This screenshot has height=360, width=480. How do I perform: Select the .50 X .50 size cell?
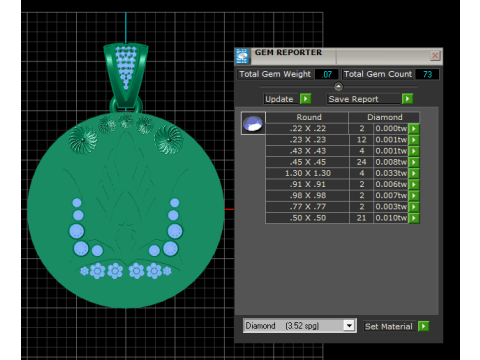(x=308, y=218)
